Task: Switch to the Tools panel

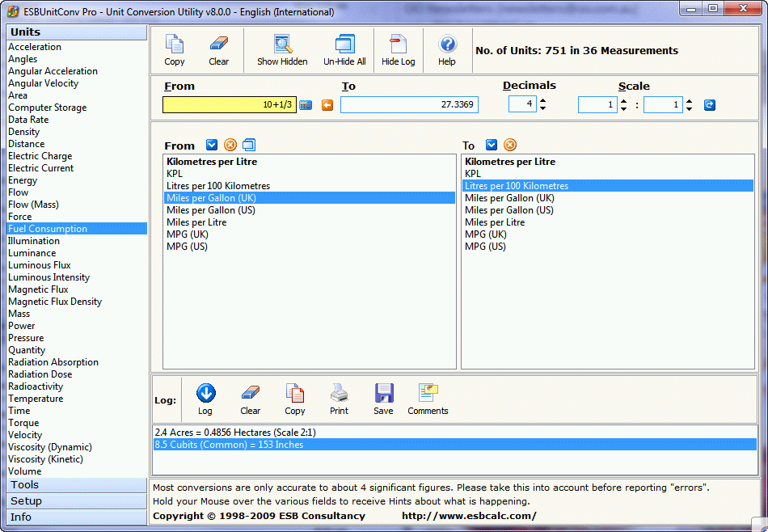Action: [x=77, y=484]
